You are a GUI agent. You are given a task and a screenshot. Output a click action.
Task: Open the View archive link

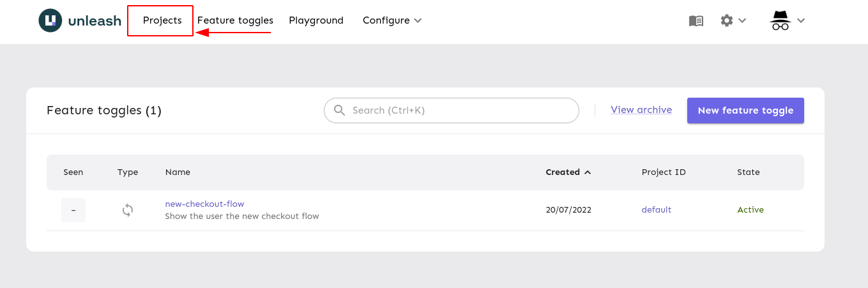tap(641, 110)
